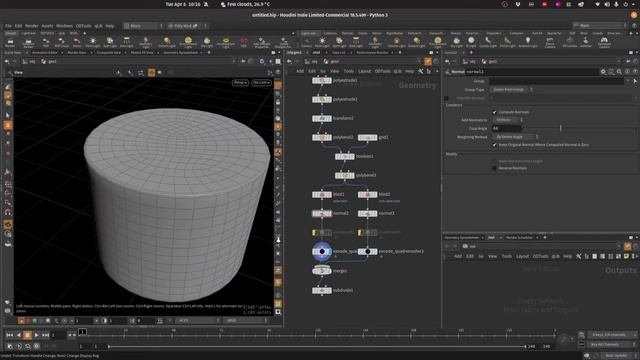Click the parameter search magnifier icon
640x360 pixels.
click(x=619, y=72)
